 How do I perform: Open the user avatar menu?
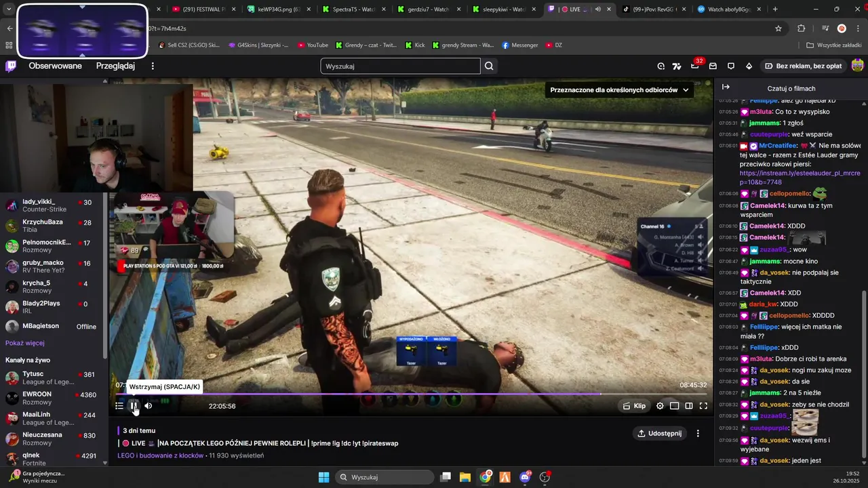point(857,66)
